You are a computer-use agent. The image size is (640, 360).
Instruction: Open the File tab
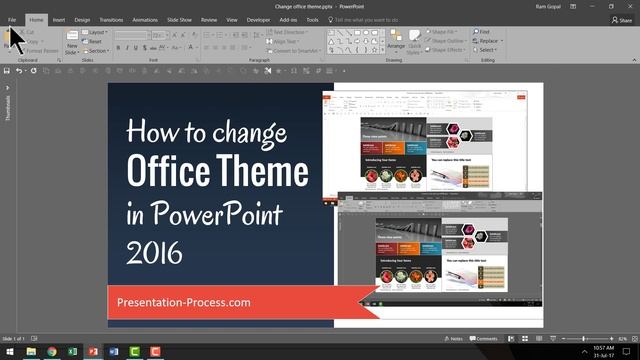click(x=12, y=20)
